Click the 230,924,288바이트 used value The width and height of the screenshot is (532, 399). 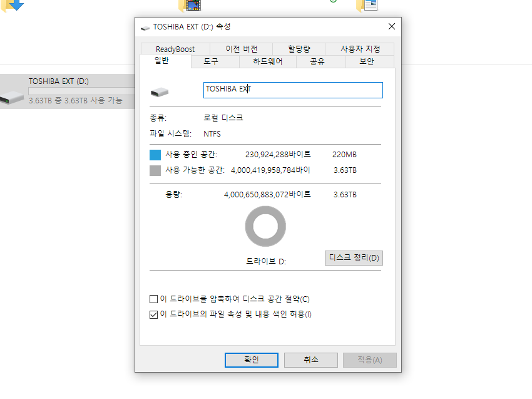[278, 155]
